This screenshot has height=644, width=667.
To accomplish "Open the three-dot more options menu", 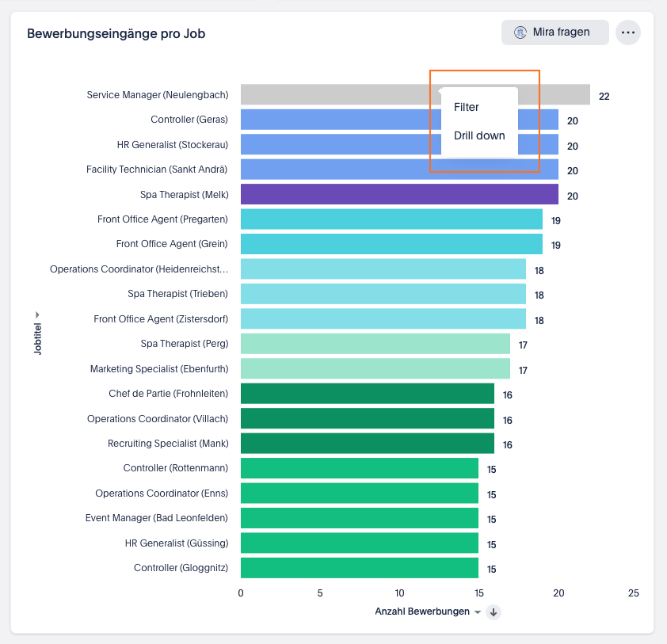I will [627, 32].
